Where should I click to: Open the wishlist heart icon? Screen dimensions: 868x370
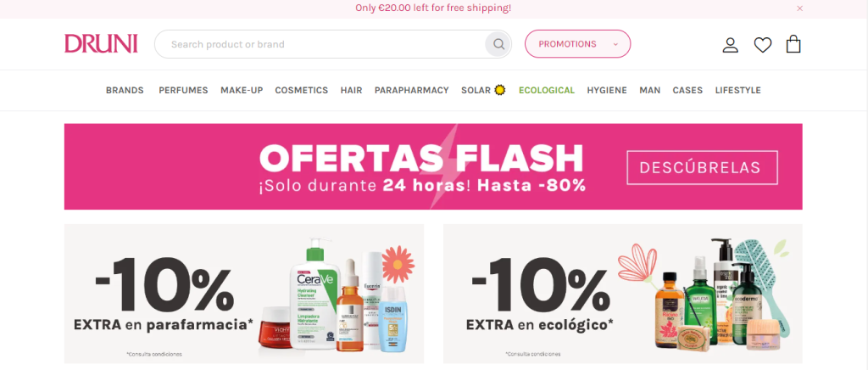(762, 45)
